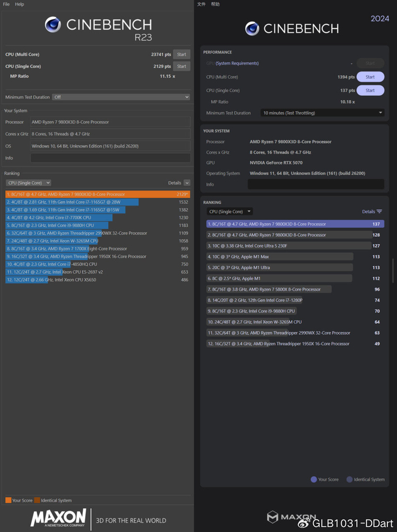Click the Cinebench 2024 sphere logo
397x532 pixels.
click(x=252, y=28)
